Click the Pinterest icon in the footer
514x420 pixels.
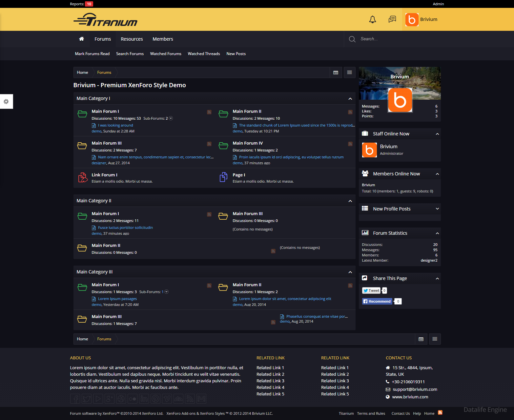tap(155, 399)
